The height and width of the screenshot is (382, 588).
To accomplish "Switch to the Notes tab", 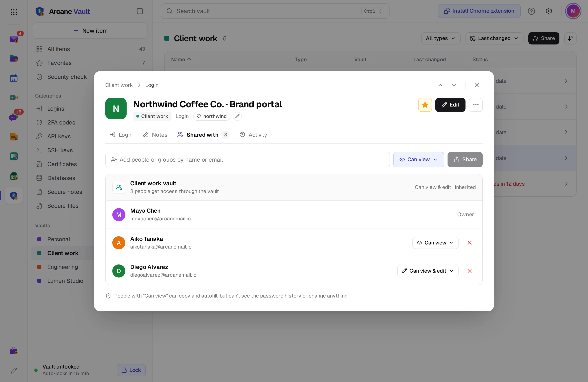I will (x=155, y=135).
